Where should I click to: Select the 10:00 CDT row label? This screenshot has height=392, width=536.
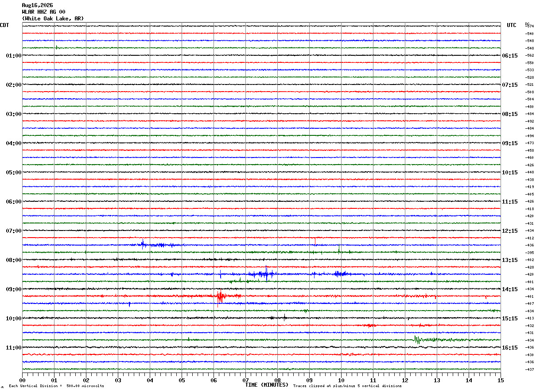[x=14, y=319]
